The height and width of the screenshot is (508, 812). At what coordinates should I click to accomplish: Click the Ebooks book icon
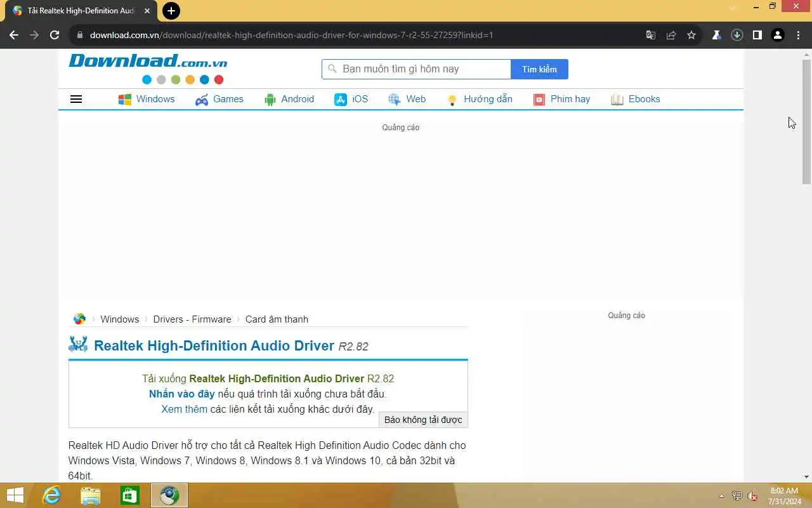(617, 100)
